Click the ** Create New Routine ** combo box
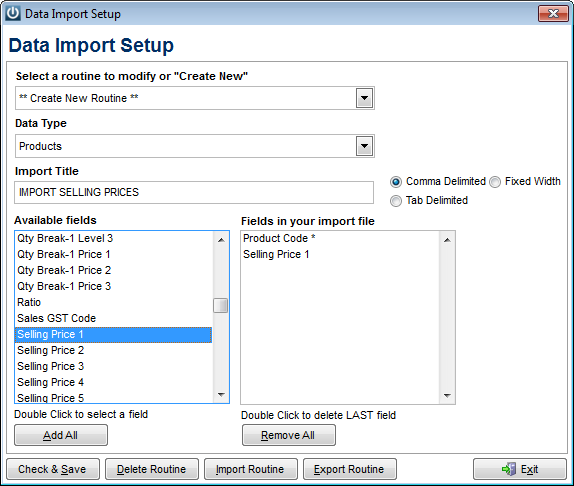This screenshot has width=574, height=486. pos(195,98)
